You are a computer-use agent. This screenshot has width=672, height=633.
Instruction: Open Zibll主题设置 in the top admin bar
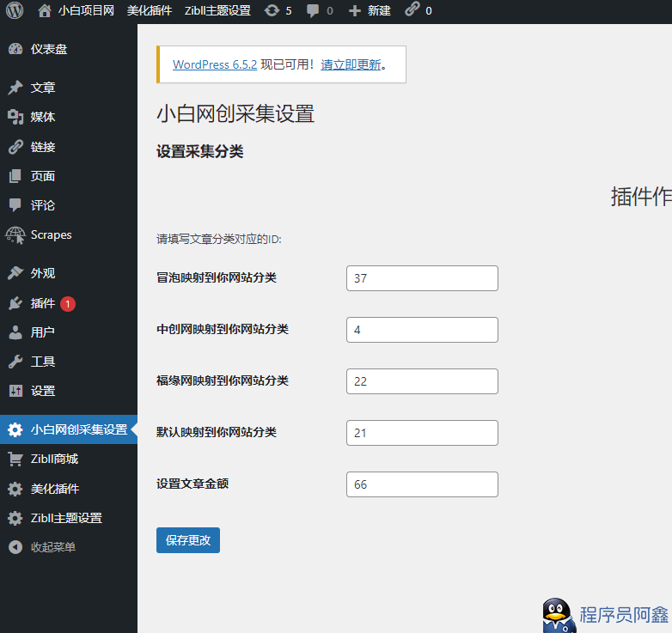click(x=217, y=10)
